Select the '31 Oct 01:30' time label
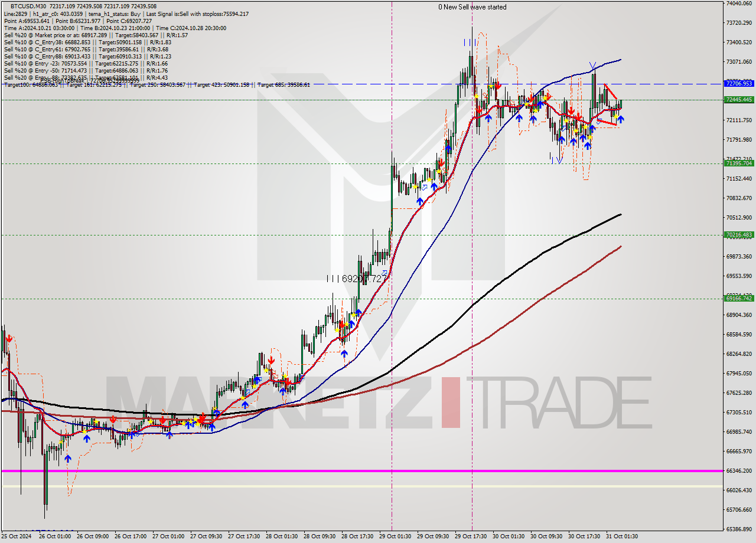This screenshot has width=756, height=543. pos(621,537)
